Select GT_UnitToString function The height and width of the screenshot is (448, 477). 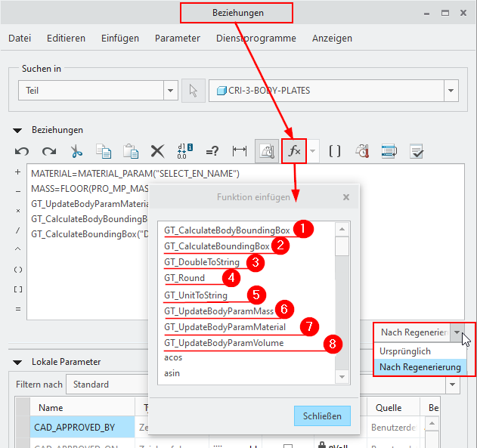coord(196,295)
